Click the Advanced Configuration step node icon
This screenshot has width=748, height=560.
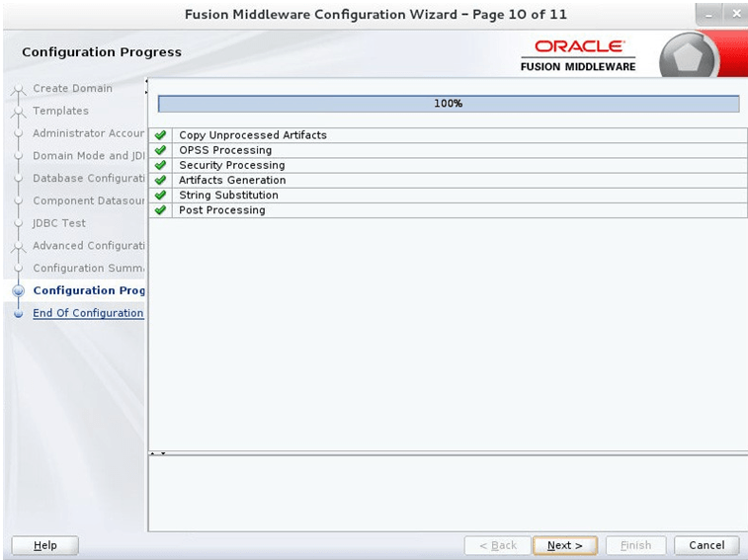click(x=18, y=247)
